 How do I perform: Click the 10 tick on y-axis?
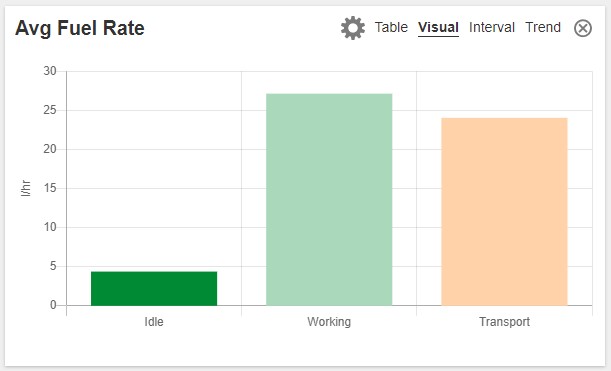click(50, 227)
